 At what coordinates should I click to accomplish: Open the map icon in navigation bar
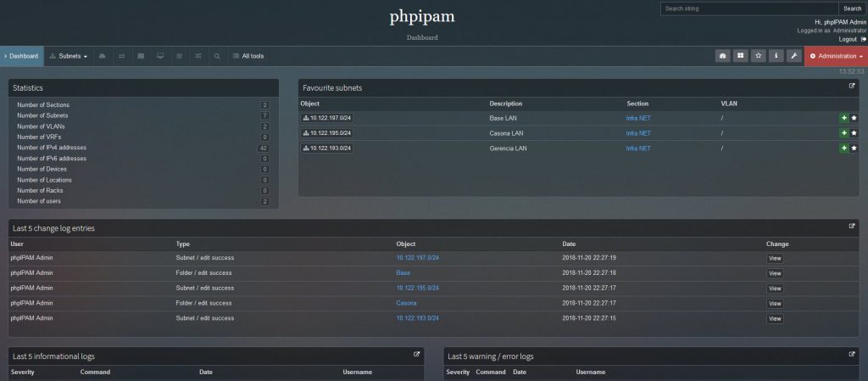pyautogui.click(x=141, y=56)
